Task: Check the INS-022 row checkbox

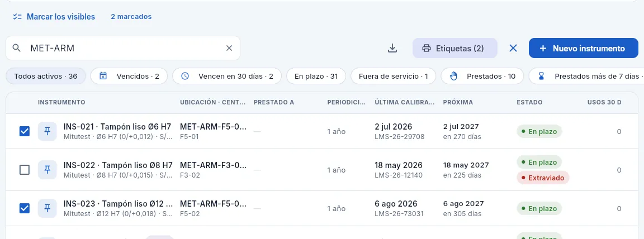Action: (x=25, y=170)
